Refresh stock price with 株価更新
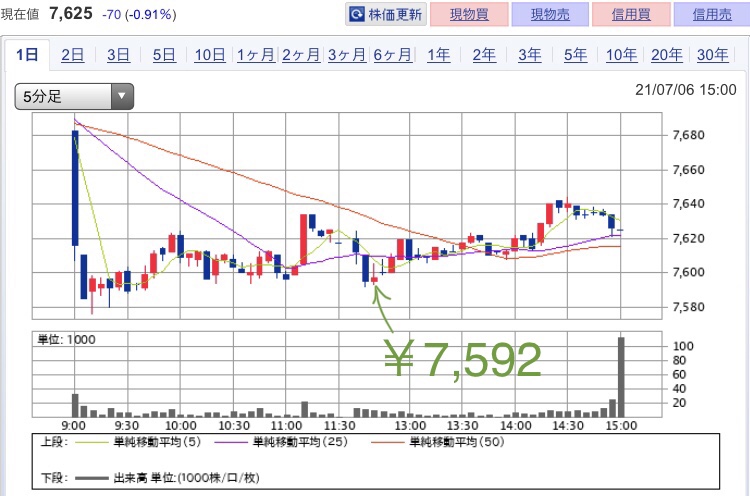Viewport: 750px width, 496px height. tap(386, 14)
